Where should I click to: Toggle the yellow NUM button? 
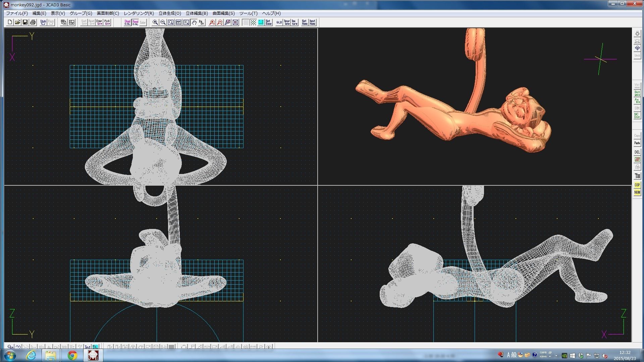pos(637,192)
